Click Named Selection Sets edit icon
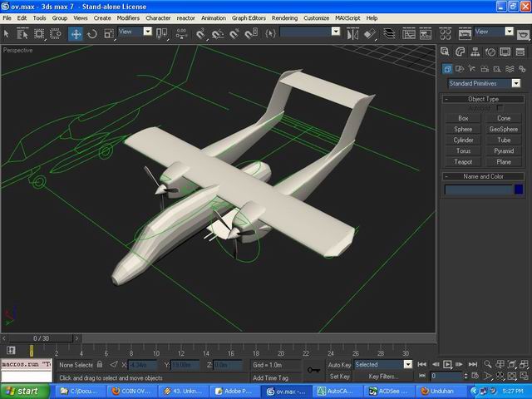Image resolution: width=532 pixels, height=399 pixels. click(270, 33)
